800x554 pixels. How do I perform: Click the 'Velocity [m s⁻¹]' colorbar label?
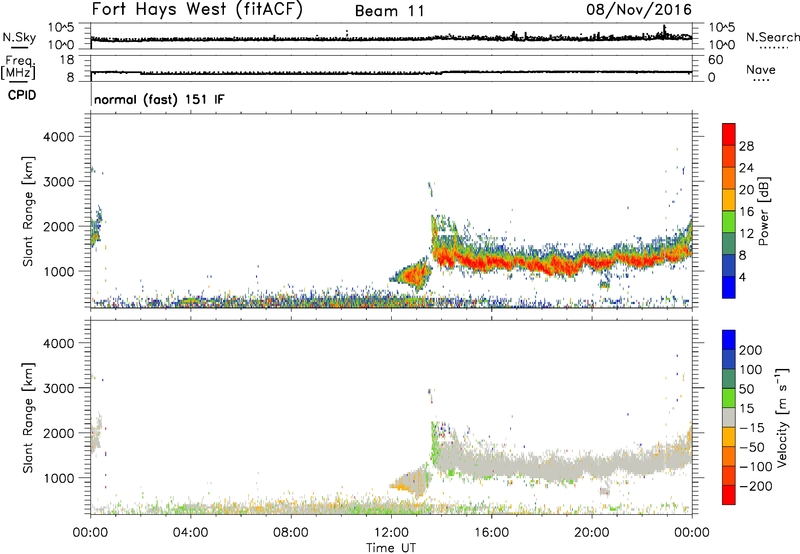coord(782,417)
